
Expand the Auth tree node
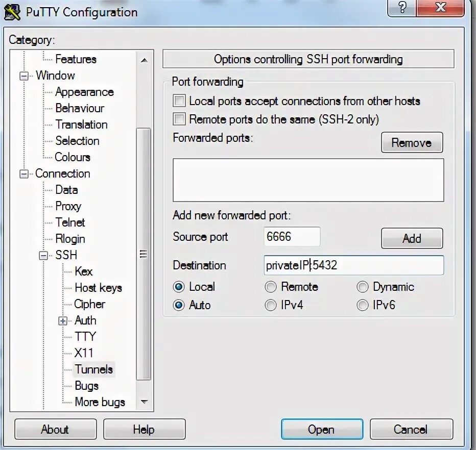click(63, 321)
